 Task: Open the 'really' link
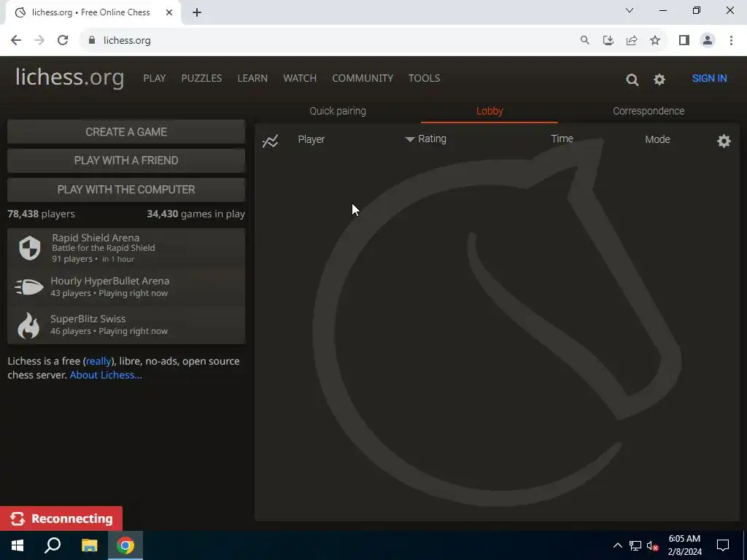[98, 361]
